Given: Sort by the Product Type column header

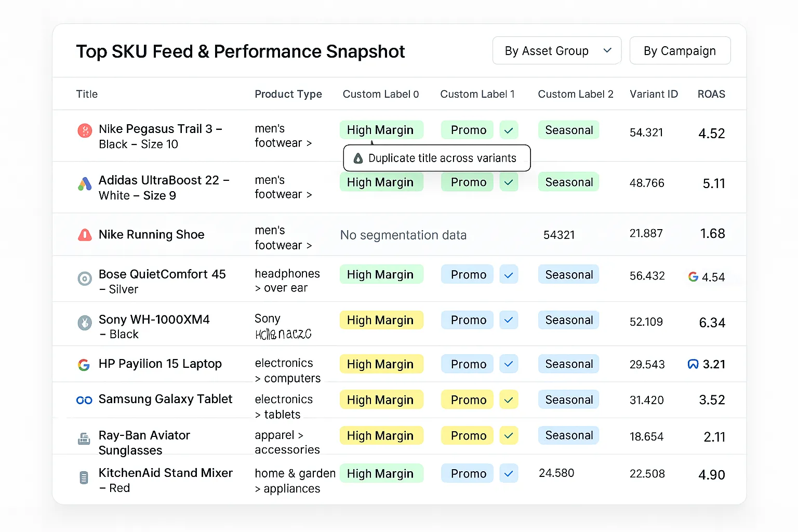Looking at the screenshot, I should (x=288, y=94).
